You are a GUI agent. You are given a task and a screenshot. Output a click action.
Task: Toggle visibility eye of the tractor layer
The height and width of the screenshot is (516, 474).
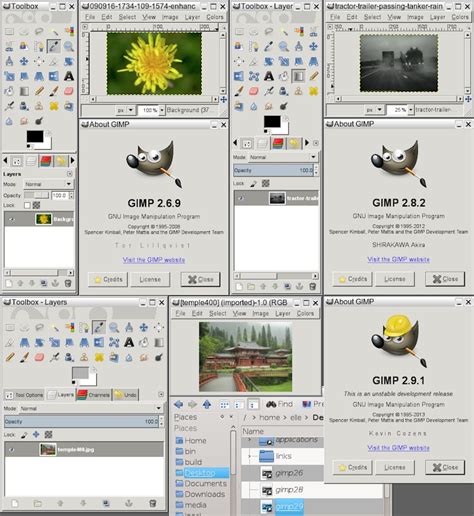pos(241,198)
